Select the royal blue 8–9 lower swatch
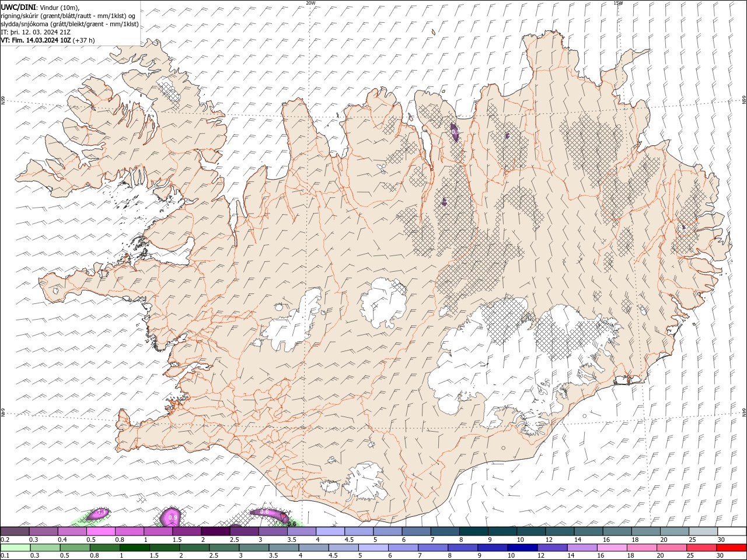 (x=462, y=548)
